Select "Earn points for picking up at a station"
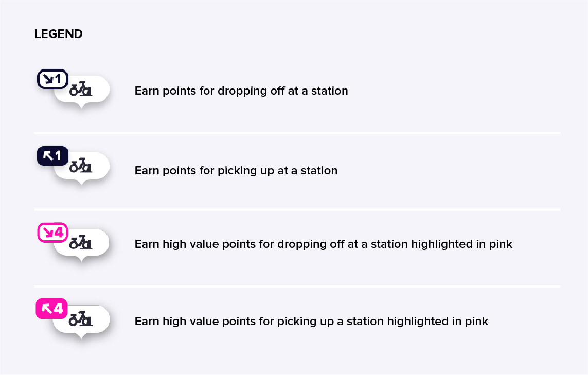Viewport: 588px width, 375px height. 236,170
